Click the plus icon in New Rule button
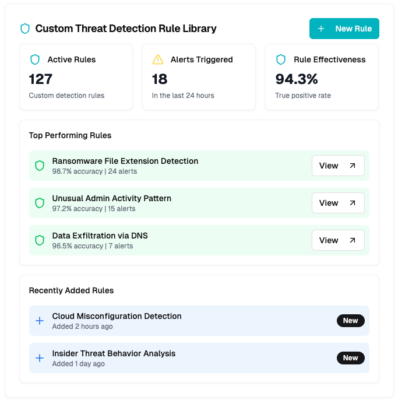Image resolution: width=398 pixels, height=400 pixels. tap(321, 29)
